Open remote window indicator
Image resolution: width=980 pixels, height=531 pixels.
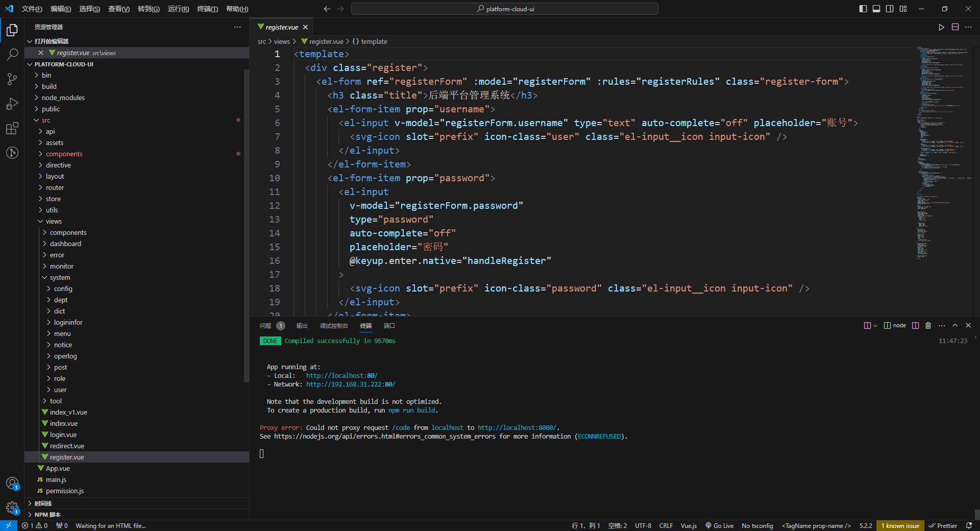click(x=9, y=525)
